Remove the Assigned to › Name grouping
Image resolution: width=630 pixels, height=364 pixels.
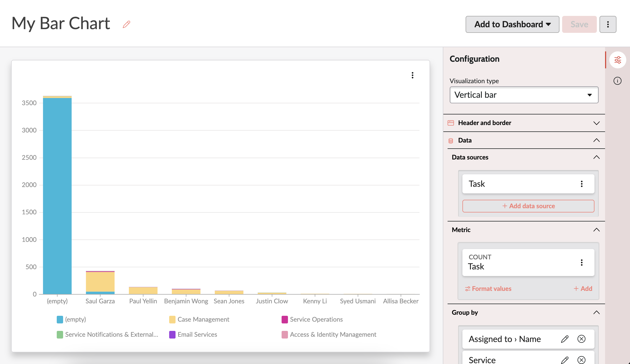[582, 339]
